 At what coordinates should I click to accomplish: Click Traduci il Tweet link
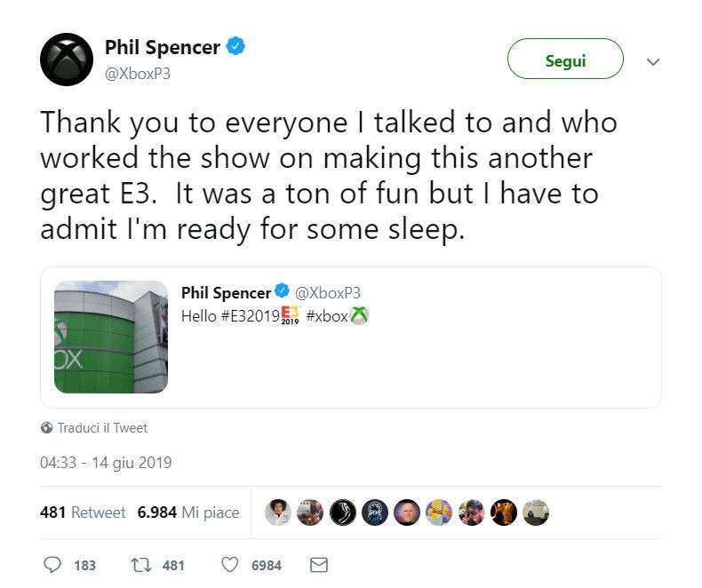pos(102,428)
